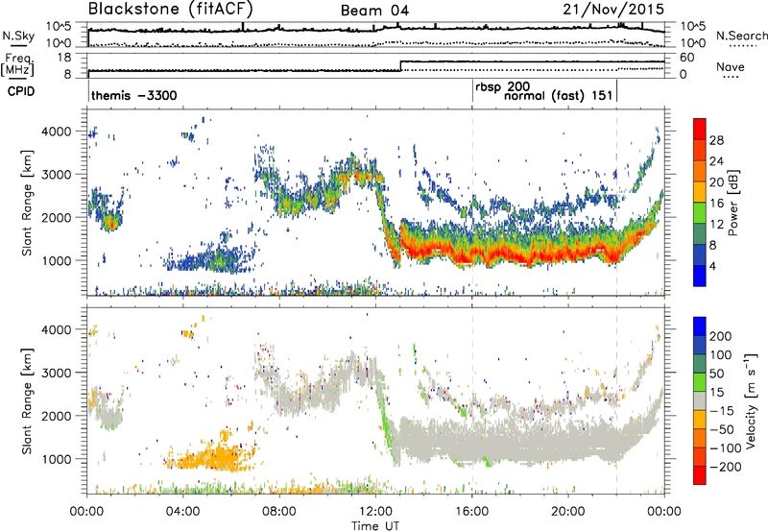This screenshot has width=768, height=532.
Task: Click the 'N.Sky' legend label
Action: 18,36
